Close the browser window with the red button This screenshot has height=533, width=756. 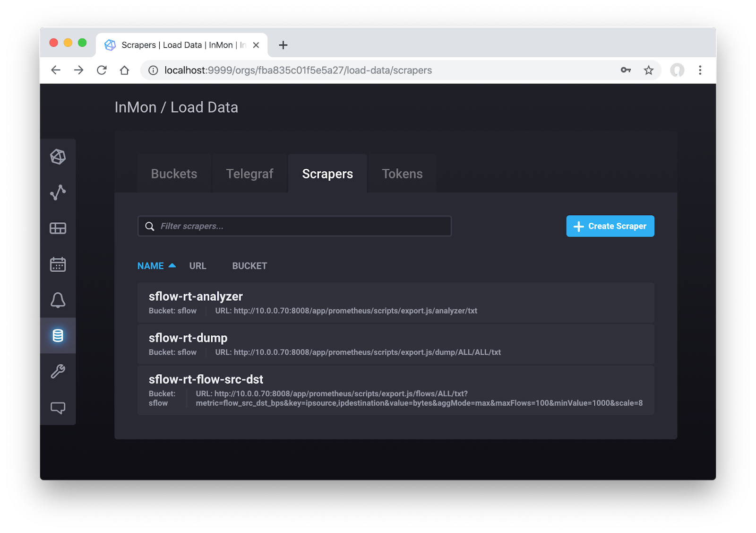[54, 43]
